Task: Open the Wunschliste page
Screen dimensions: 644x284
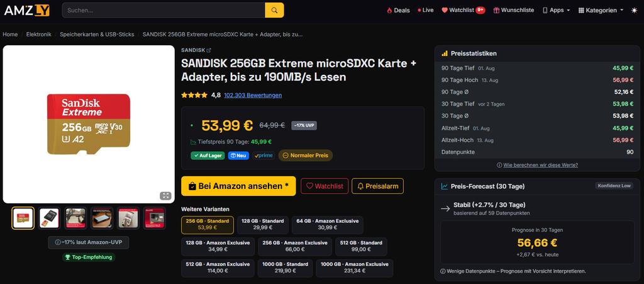Action: [514, 10]
